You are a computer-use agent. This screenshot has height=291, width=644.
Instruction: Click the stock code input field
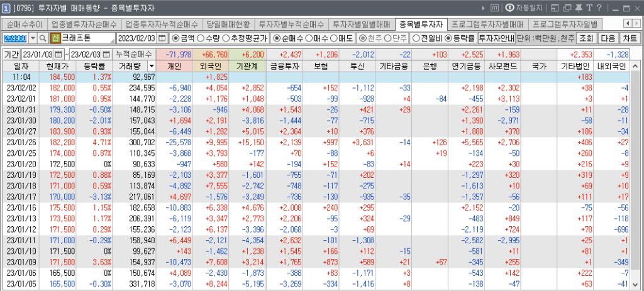pos(15,38)
